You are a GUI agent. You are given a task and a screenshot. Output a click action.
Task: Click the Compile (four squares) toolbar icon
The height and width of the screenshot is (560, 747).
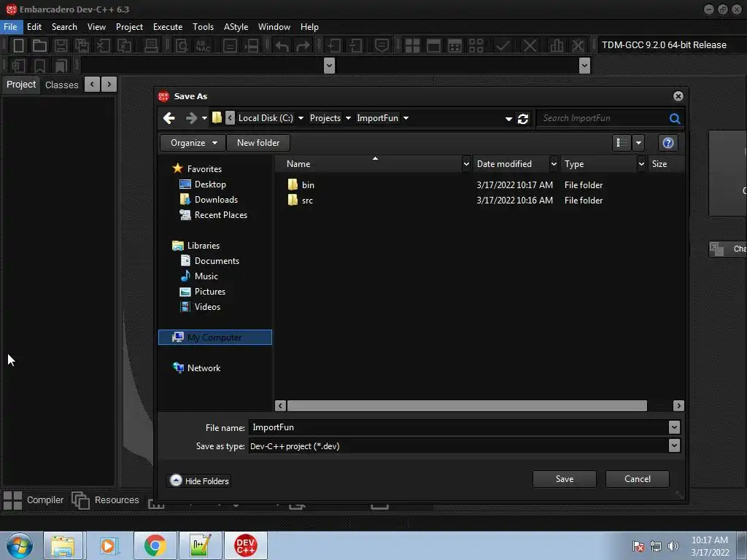pos(412,46)
